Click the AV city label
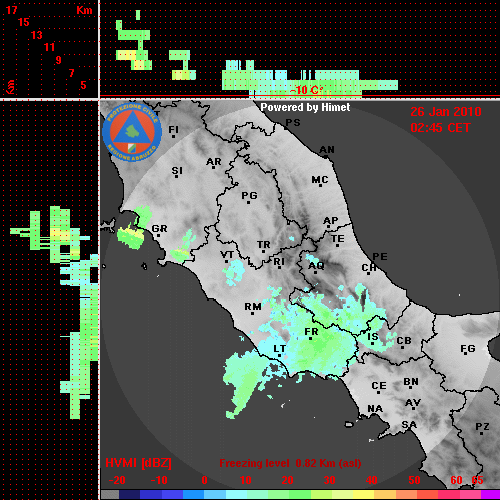Image resolution: width=500 pixels, height=500 pixels. tap(413, 403)
